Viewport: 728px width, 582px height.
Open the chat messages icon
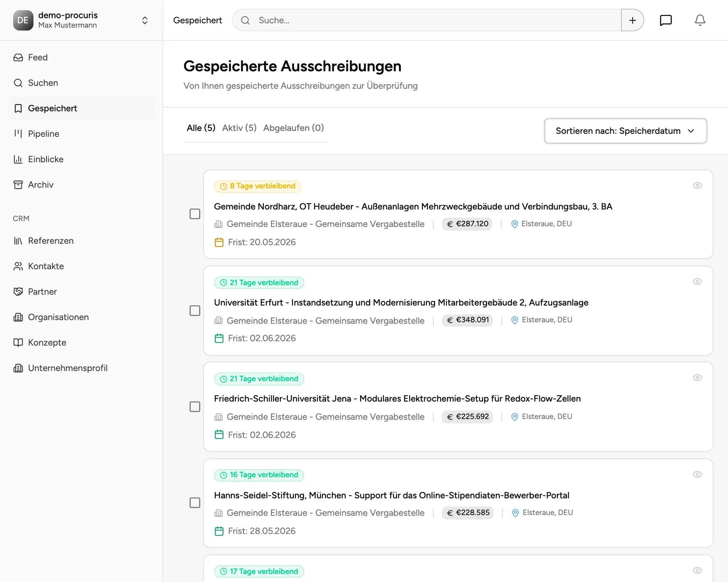pyautogui.click(x=666, y=20)
